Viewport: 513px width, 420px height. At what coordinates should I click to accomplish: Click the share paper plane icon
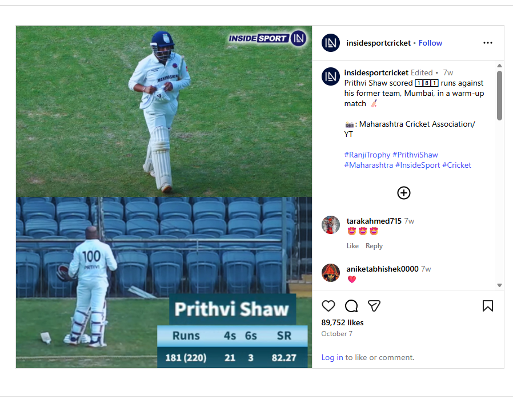[374, 306]
